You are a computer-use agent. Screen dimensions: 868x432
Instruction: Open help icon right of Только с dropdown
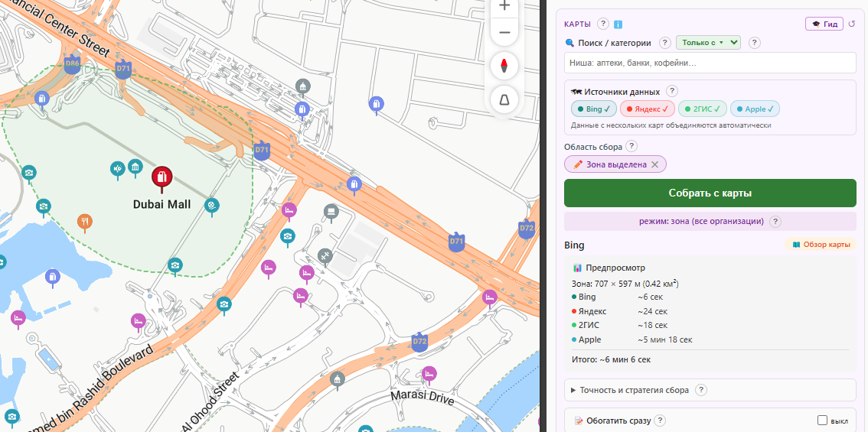(755, 43)
